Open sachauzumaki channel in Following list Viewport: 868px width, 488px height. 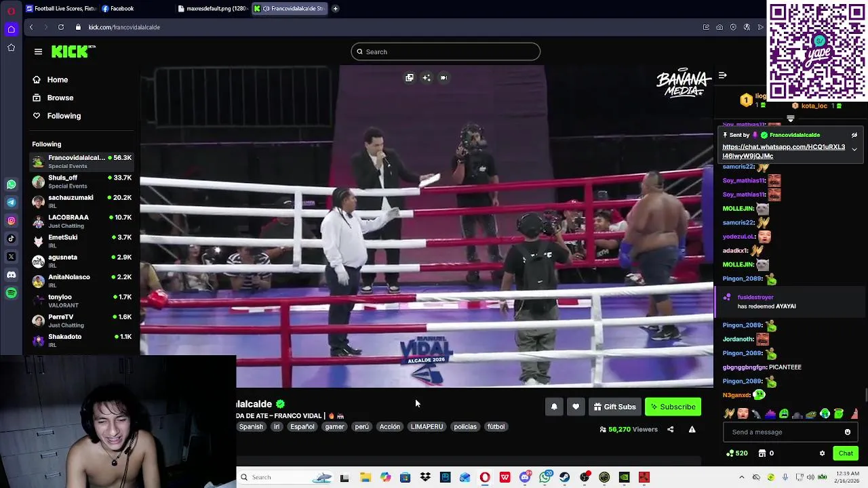[x=82, y=201]
